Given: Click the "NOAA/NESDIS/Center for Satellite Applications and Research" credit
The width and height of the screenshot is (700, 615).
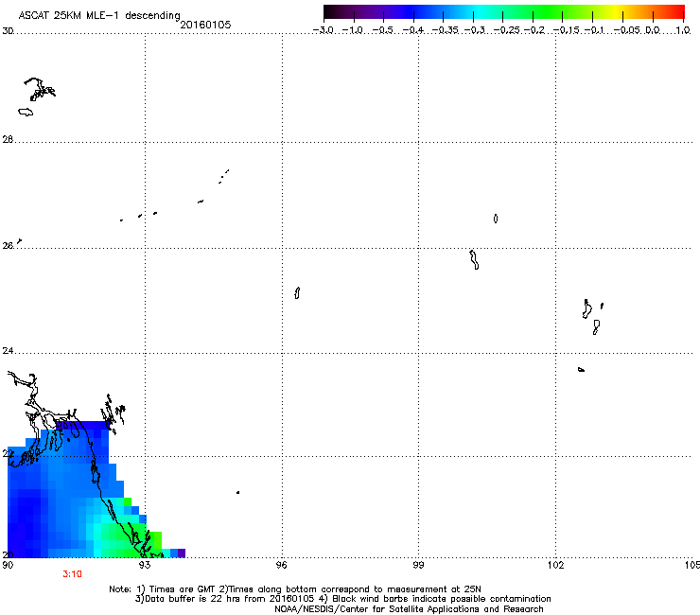Looking at the screenshot, I should coord(409,609).
